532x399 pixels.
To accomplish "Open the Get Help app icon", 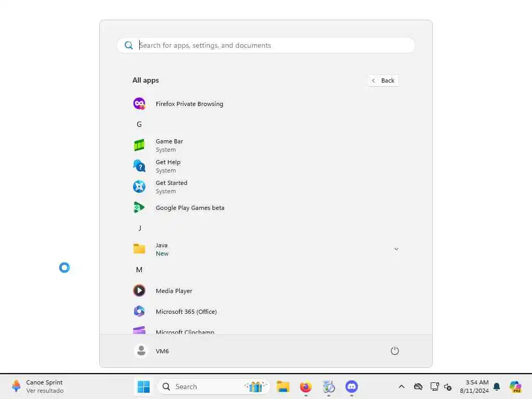I will [x=139, y=166].
